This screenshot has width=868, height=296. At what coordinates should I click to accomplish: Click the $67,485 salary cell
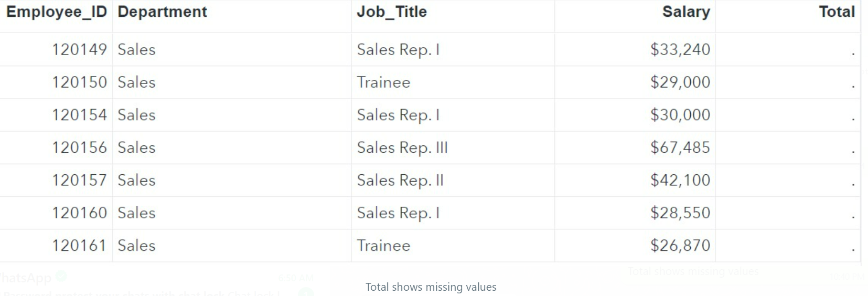[680, 148]
